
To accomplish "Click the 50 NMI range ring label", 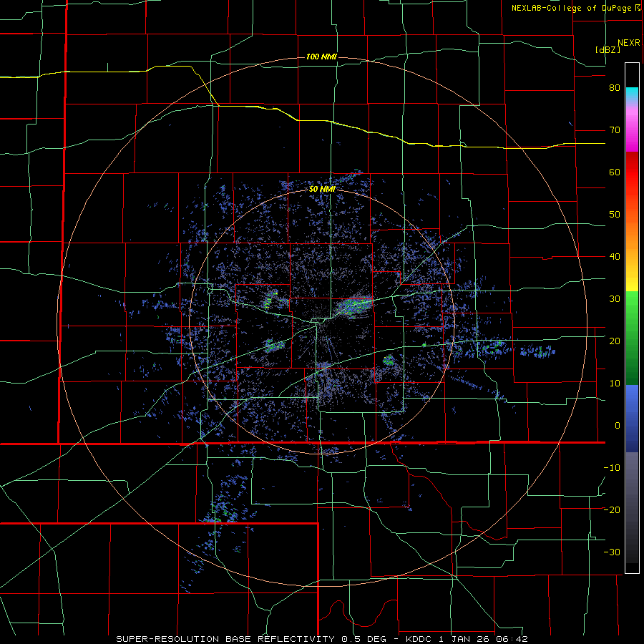I will click(322, 189).
